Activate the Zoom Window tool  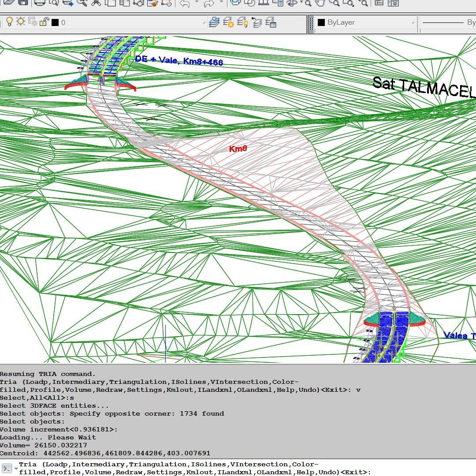(x=349, y=4)
